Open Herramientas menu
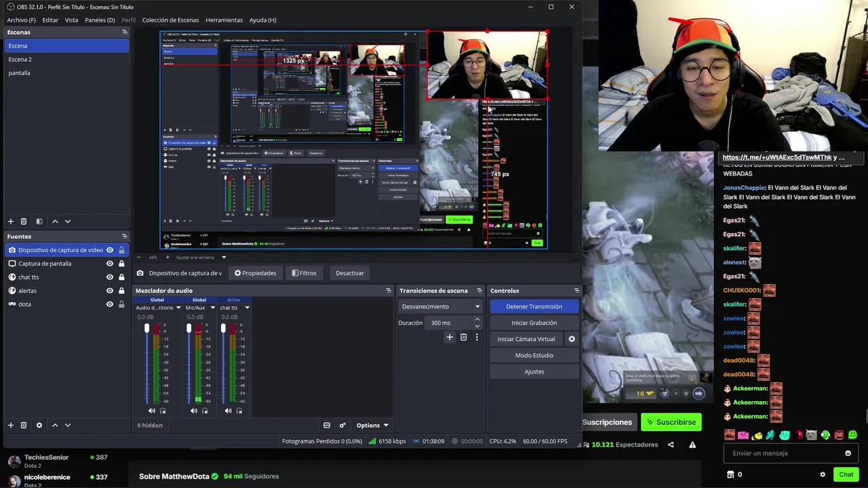The image size is (868, 488). pos(224,20)
